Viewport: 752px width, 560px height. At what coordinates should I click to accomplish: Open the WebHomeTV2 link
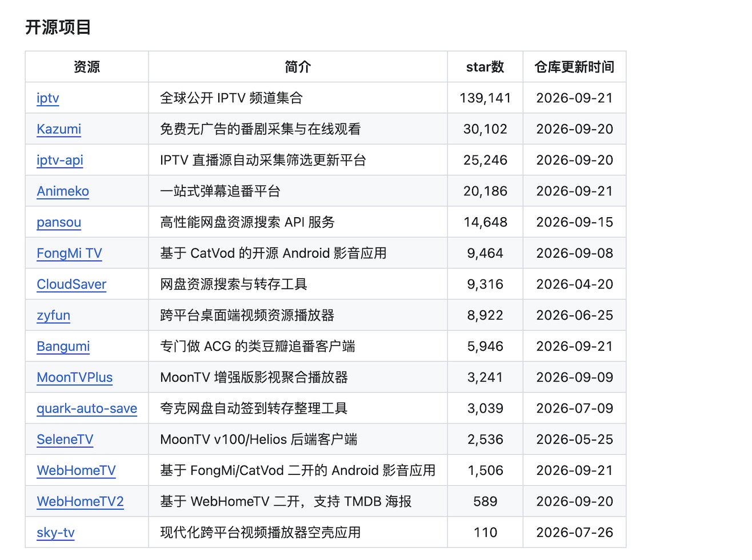click(x=80, y=502)
